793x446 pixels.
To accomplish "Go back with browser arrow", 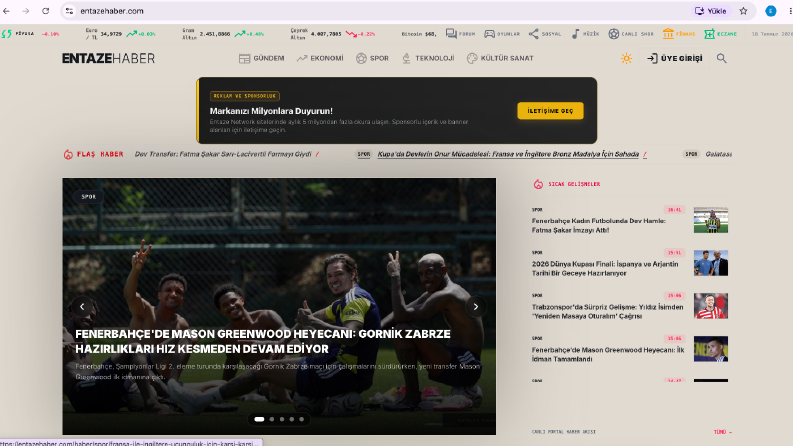I will pyautogui.click(x=6, y=11).
